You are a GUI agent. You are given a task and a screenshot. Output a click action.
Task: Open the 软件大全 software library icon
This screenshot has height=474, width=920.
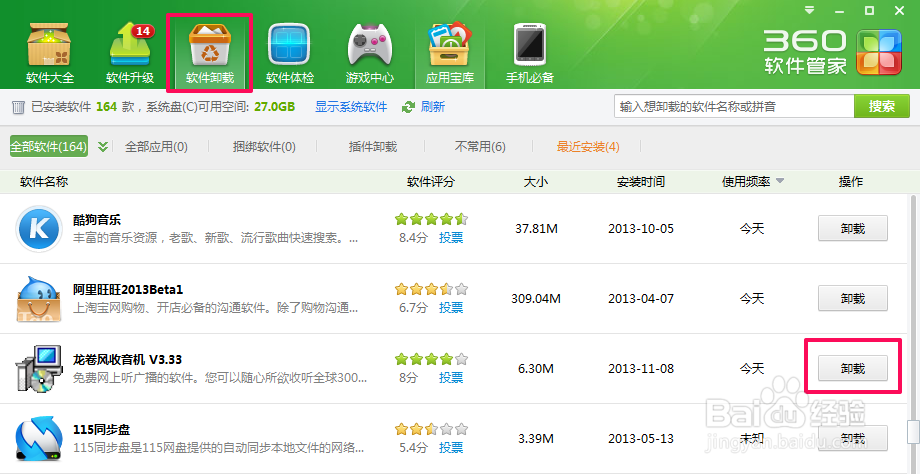49,55
